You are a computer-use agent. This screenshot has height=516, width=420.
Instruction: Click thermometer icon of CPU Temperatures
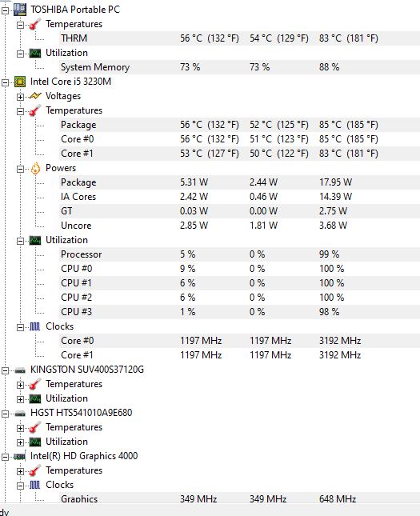35,110
